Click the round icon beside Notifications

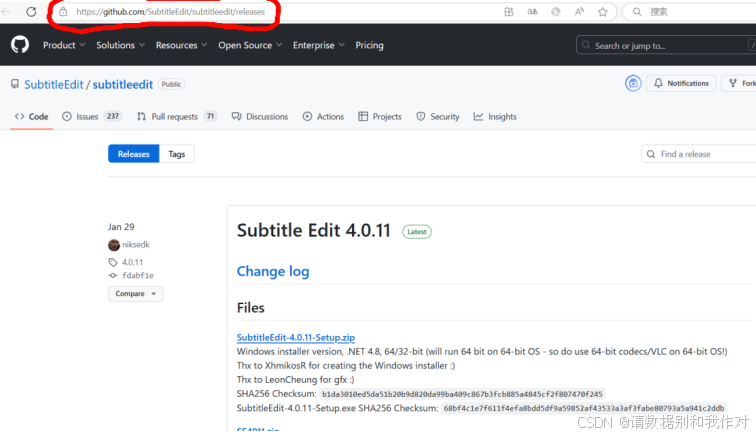[x=633, y=83]
